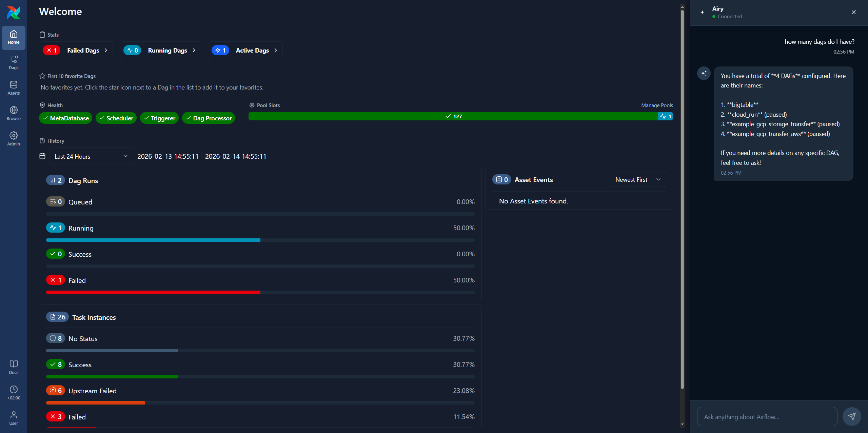
Task: Click the Triggerer health badge
Action: (159, 118)
